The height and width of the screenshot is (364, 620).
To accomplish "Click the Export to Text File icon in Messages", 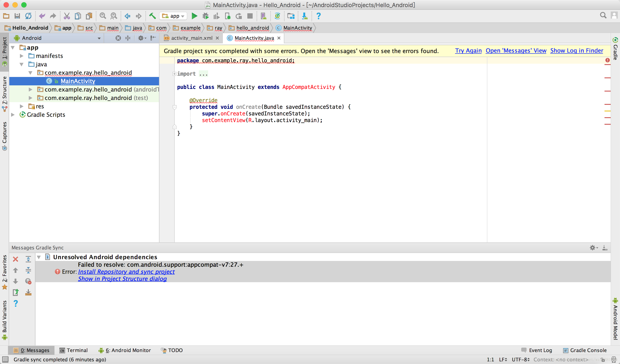I will [x=15, y=292].
